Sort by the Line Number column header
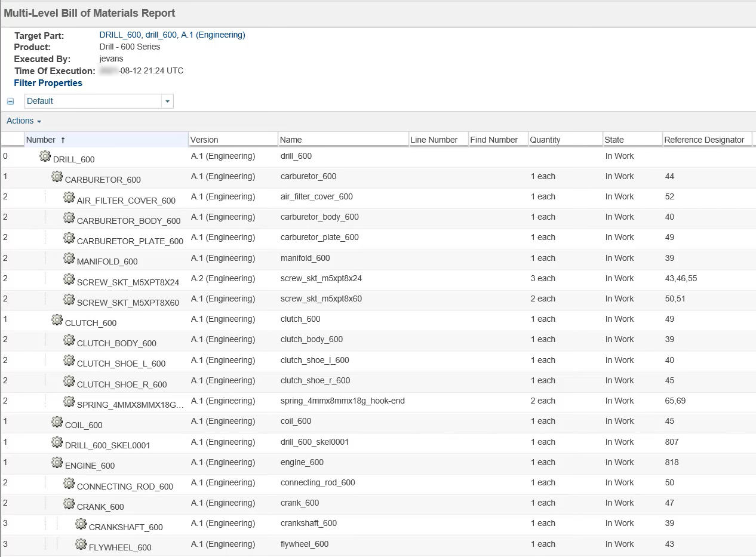 438,140
